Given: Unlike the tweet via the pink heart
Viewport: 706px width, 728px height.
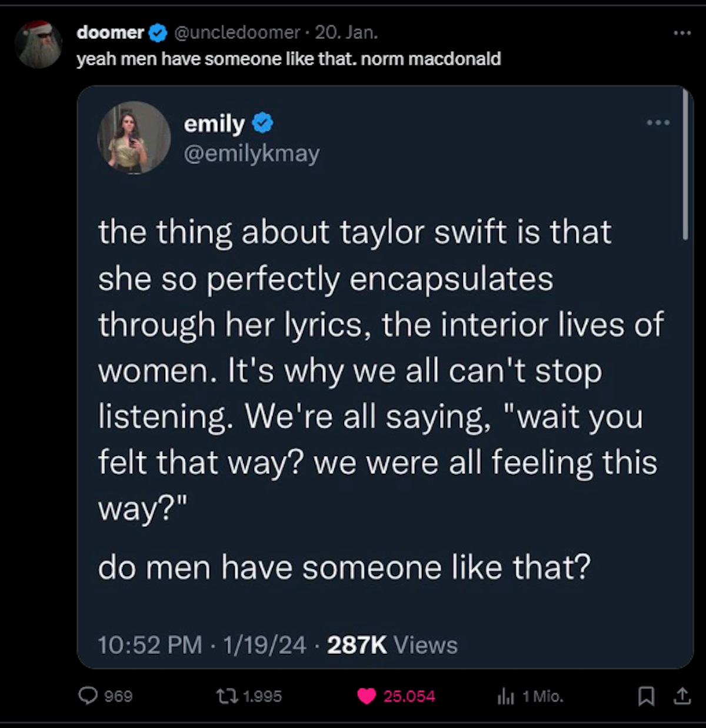Looking at the screenshot, I should 367,696.
